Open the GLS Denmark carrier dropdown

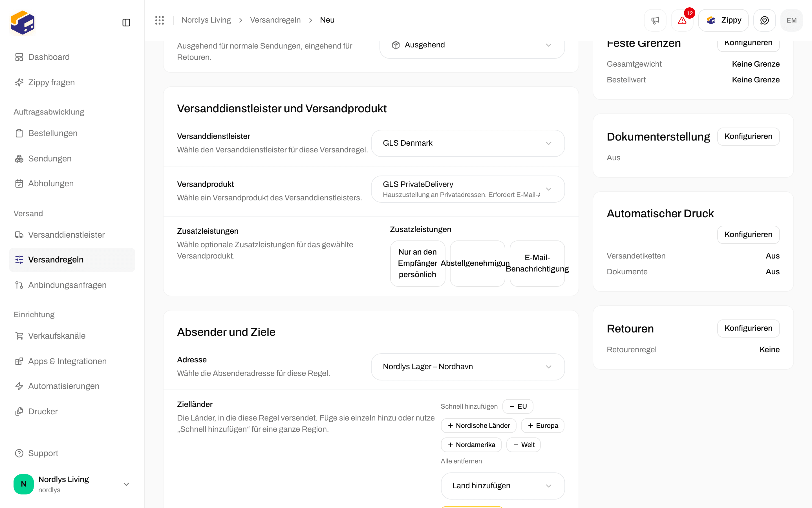point(468,143)
